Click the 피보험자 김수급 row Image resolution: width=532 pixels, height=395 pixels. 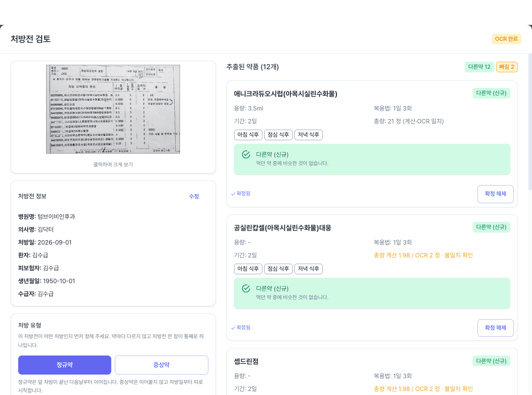(39, 268)
